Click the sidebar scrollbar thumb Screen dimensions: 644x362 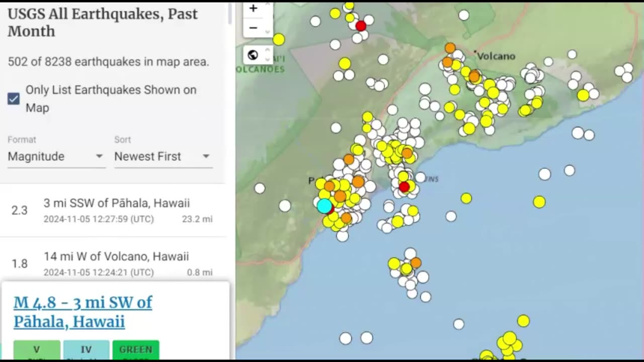(x=230, y=13)
